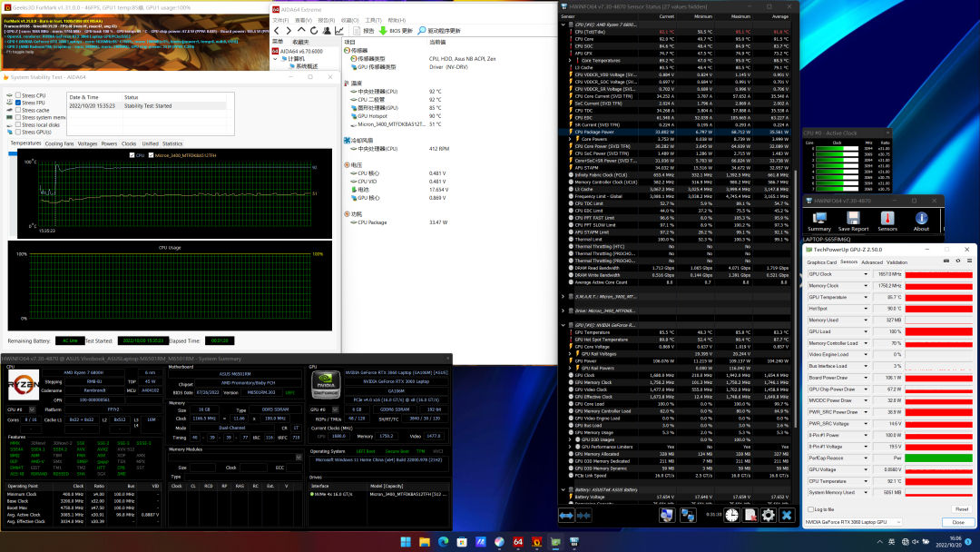Uncheck Stress FPU checkbox
Viewport: 980px width, 552px height.
pyautogui.click(x=18, y=103)
